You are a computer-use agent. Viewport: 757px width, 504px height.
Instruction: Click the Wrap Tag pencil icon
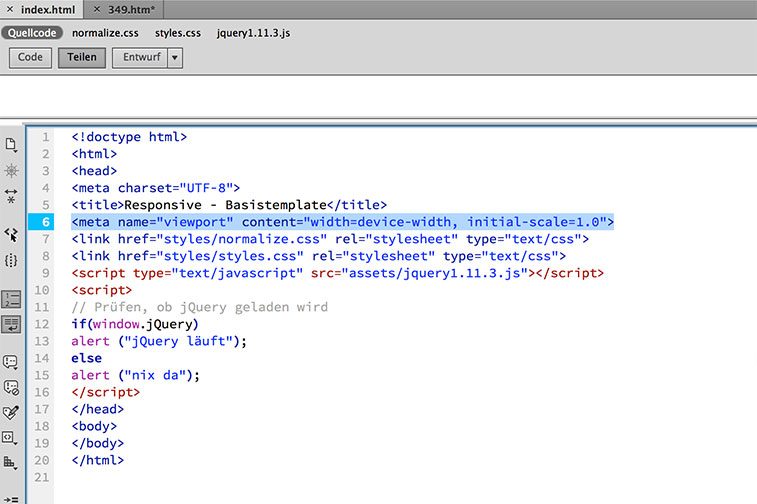click(x=11, y=412)
